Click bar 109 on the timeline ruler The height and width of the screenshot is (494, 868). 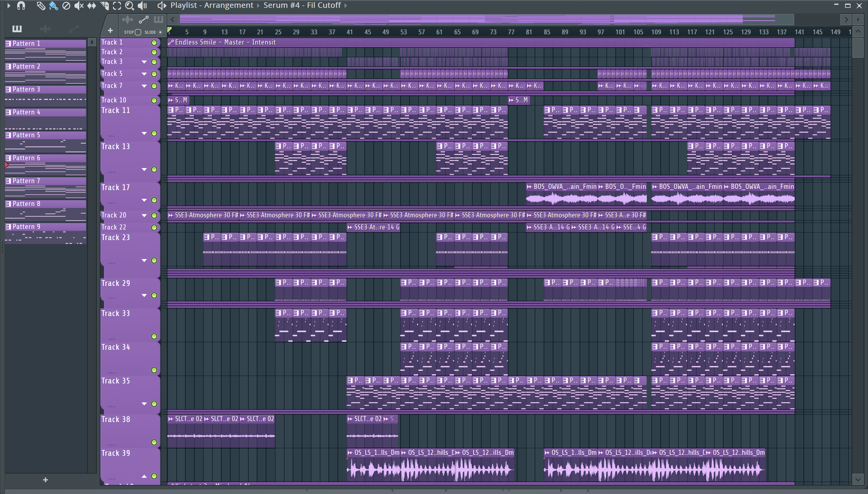656,32
